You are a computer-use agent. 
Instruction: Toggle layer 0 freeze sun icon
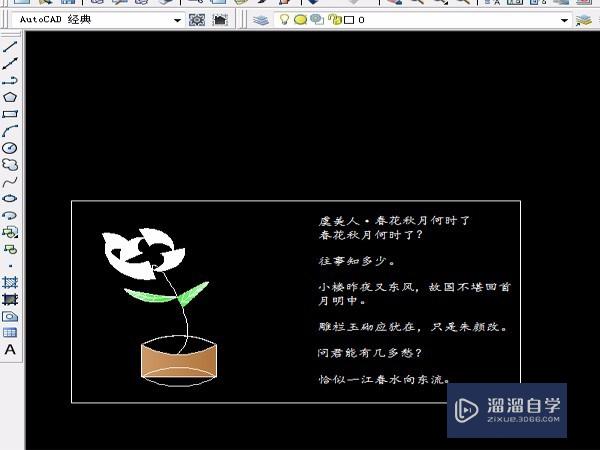(300, 20)
